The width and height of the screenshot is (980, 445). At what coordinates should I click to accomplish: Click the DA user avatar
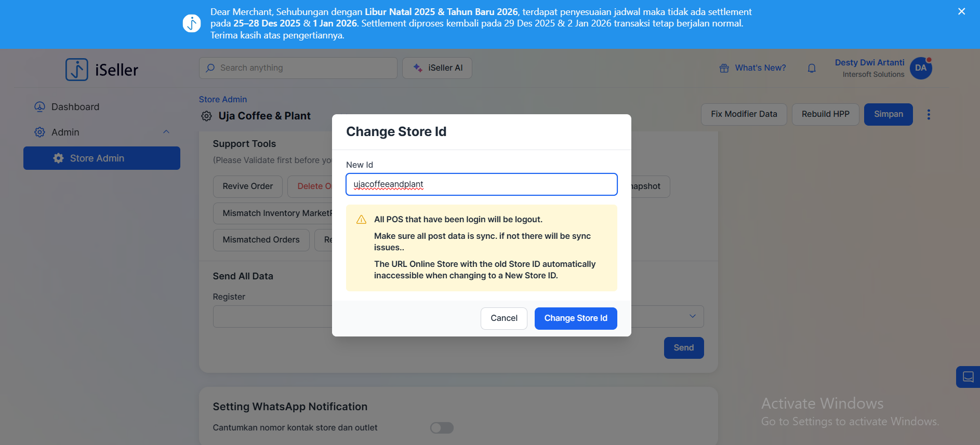pyautogui.click(x=921, y=68)
